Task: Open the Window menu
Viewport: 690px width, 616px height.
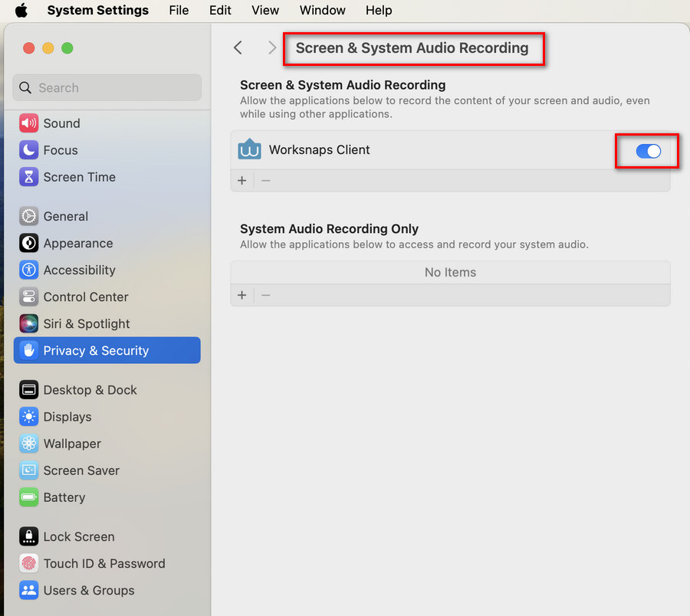Action: point(322,10)
